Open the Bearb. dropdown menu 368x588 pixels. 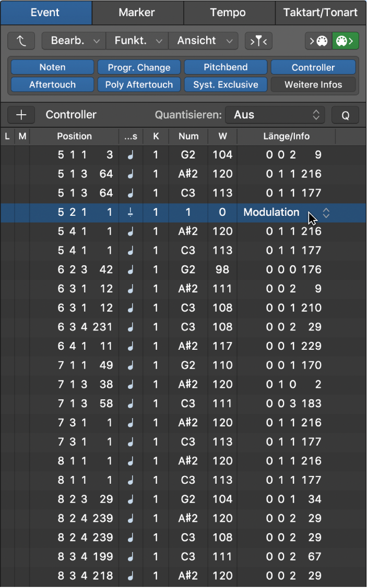74,41
